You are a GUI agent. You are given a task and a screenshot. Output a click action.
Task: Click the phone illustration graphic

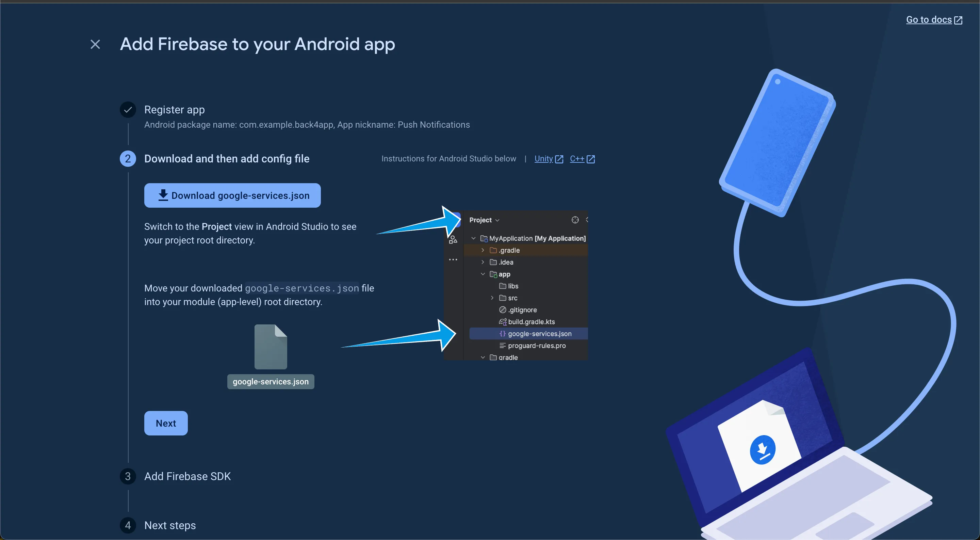coord(777,143)
